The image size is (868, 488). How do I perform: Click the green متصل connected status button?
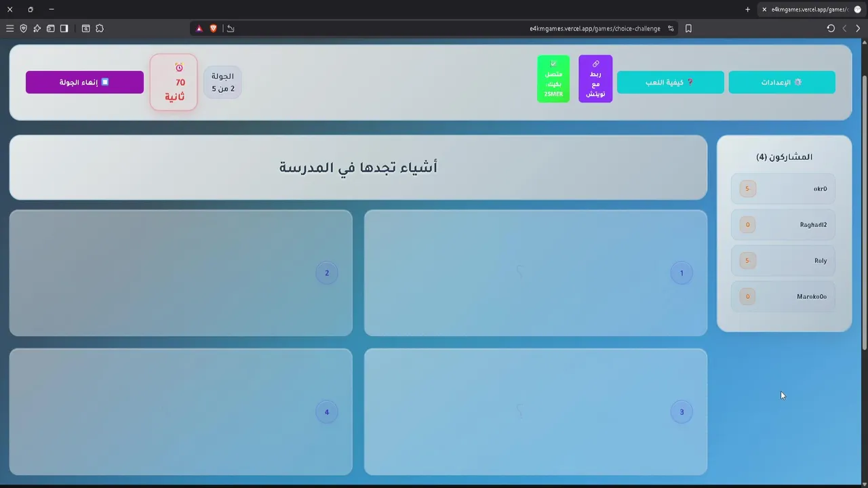point(553,79)
